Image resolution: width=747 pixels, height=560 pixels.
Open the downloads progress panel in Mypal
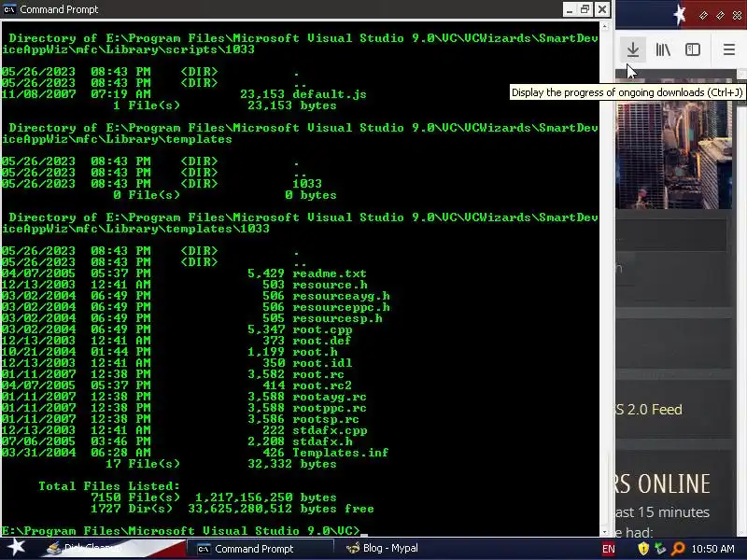(x=633, y=49)
